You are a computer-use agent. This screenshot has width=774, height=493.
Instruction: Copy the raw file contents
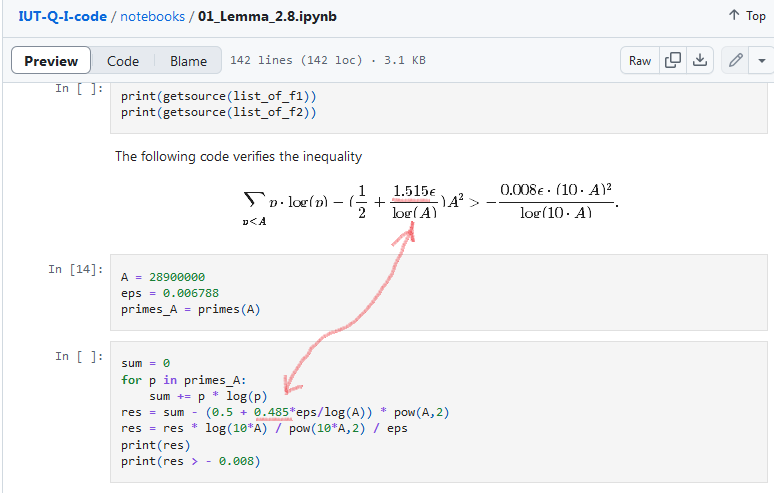coord(673,60)
